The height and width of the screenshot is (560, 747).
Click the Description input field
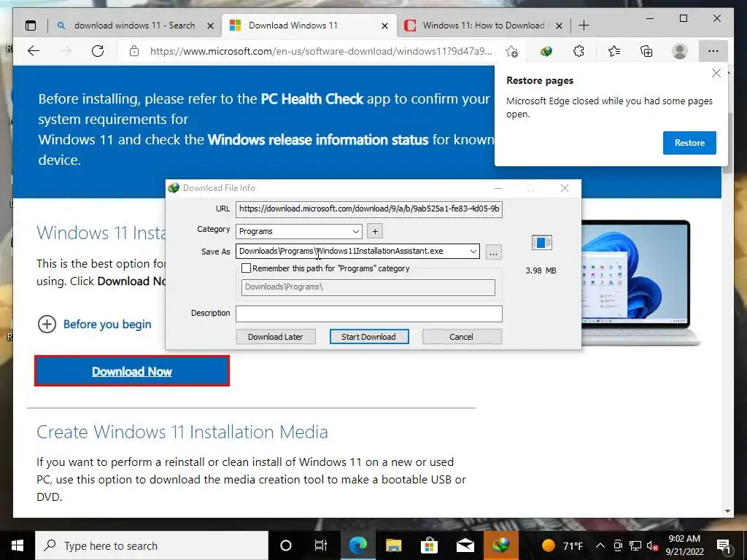pyautogui.click(x=368, y=314)
